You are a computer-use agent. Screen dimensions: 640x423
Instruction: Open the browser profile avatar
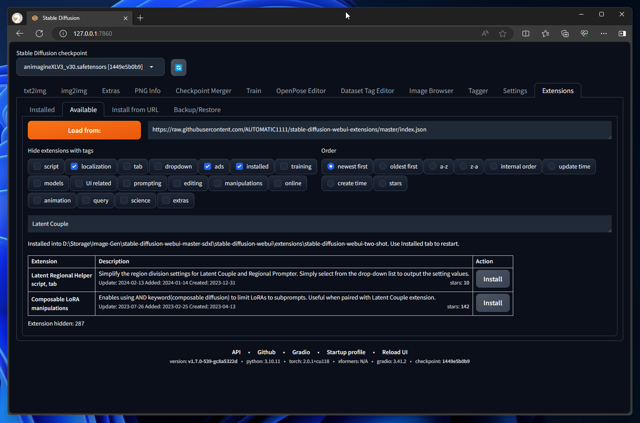click(17, 18)
